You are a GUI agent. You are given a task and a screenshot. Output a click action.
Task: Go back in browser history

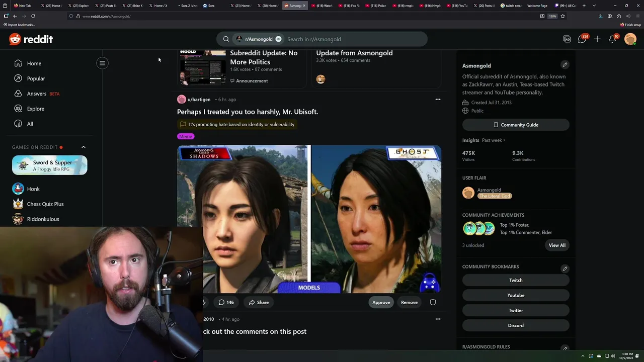15,16
